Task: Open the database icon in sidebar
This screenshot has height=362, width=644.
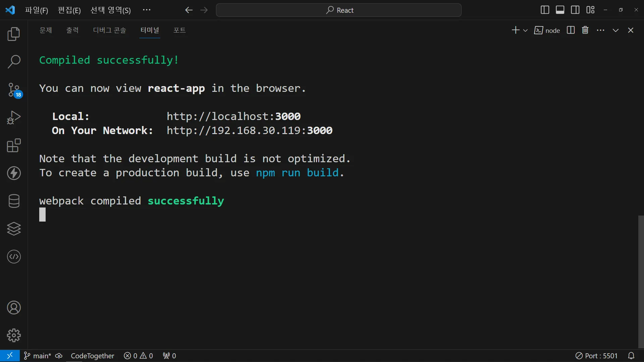Action: (14, 201)
